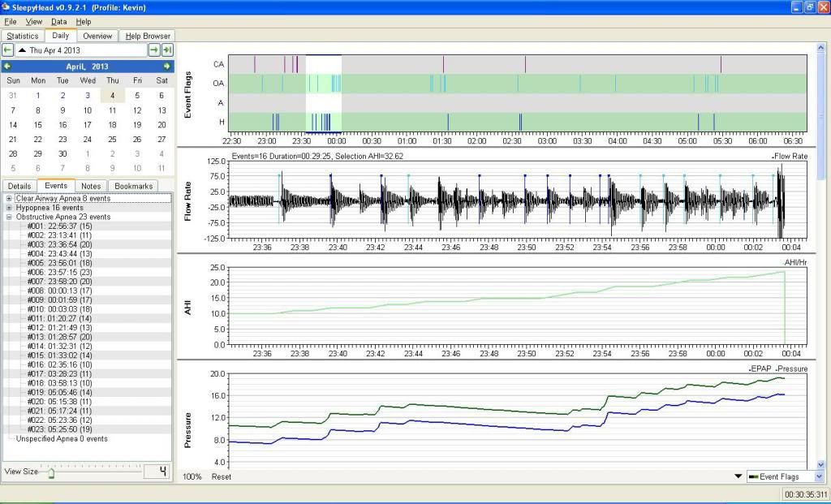Open the Bookmarks tab

pos(134,186)
